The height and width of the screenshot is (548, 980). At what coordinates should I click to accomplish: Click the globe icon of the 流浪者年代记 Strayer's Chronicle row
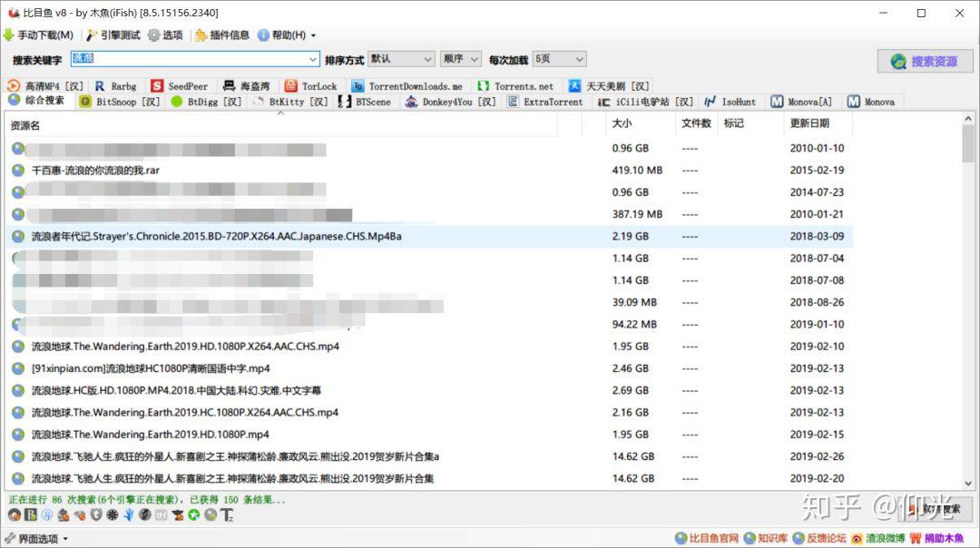point(18,236)
